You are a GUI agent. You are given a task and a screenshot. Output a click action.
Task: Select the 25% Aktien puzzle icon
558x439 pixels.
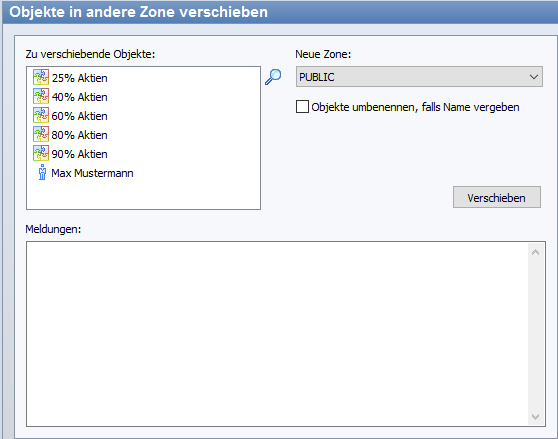41,77
